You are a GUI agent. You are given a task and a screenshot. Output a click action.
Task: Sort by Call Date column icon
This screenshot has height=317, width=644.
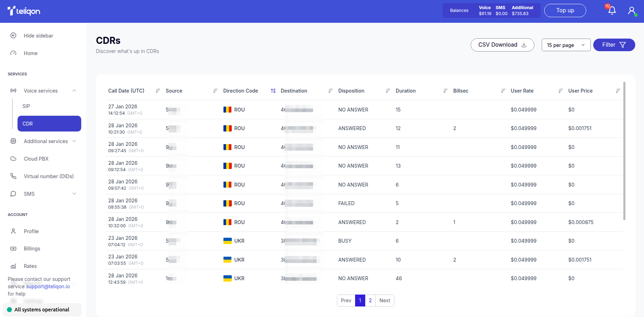(x=158, y=91)
